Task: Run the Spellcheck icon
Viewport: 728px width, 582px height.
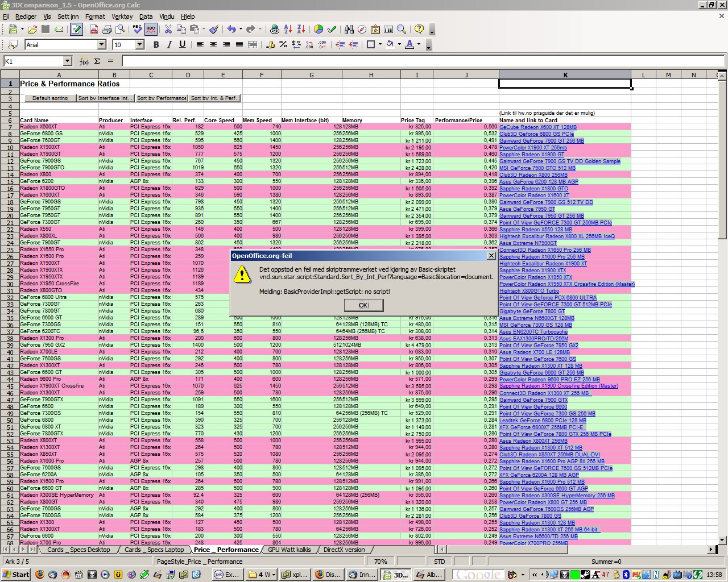Action: point(137,29)
